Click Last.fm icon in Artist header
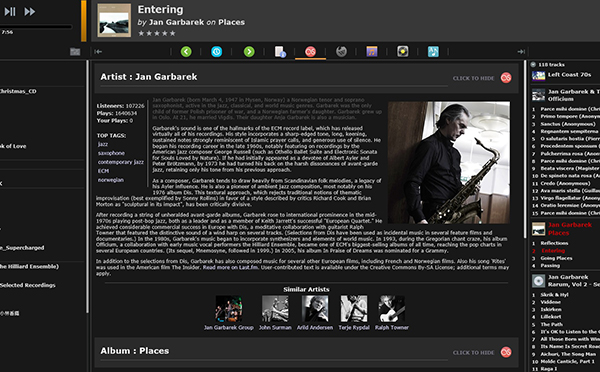The height and width of the screenshot is (372, 600). click(506, 78)
